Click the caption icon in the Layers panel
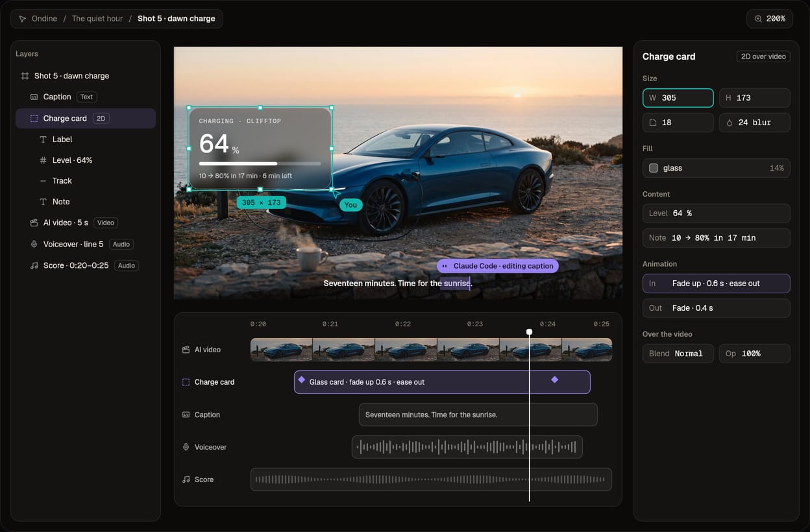The height and width of the screenshot is (532, 810). tap(34, 97)
